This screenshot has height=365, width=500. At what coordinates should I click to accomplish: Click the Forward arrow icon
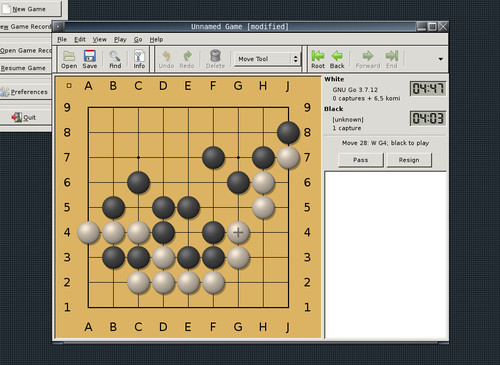[368, 59]
